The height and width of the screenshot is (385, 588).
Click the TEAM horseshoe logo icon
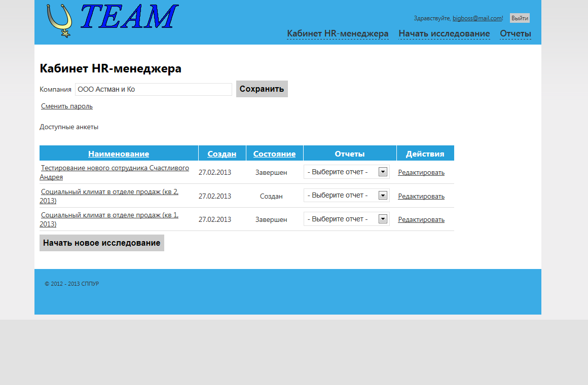coord(59,21)
